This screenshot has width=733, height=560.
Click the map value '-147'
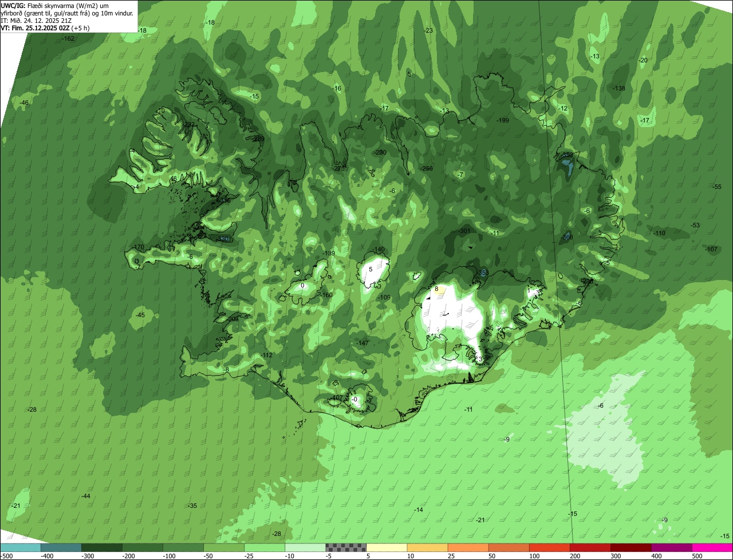362,343
